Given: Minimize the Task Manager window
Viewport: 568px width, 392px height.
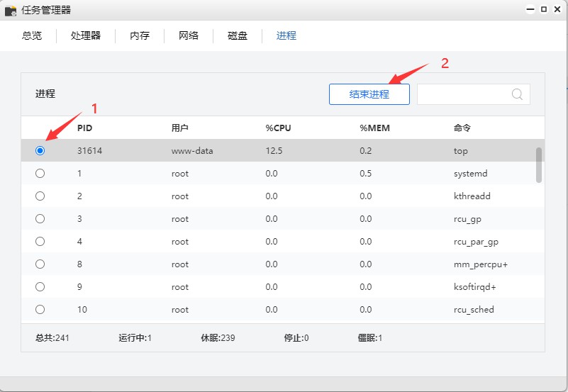Looking at the screenshot, I should pos(530,10).
